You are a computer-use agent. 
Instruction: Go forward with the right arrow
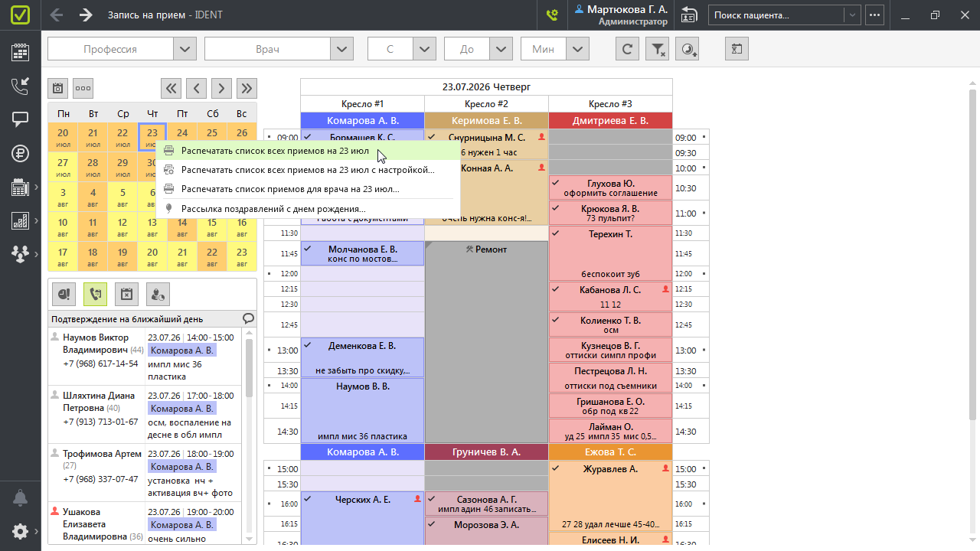click(86, 15)
